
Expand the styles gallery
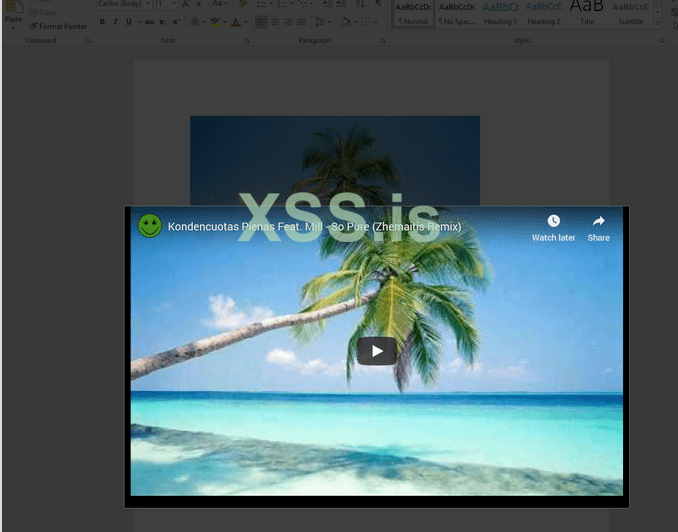[658, 23]
